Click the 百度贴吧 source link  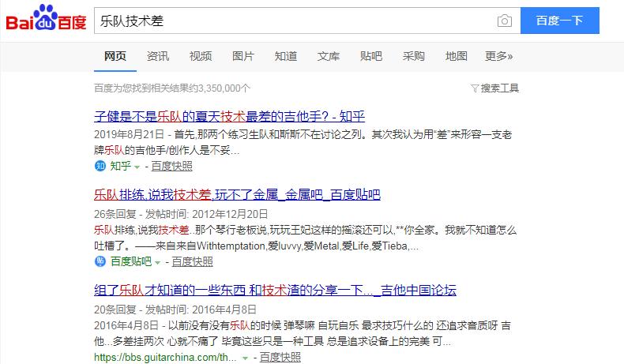tap(131, 261)
